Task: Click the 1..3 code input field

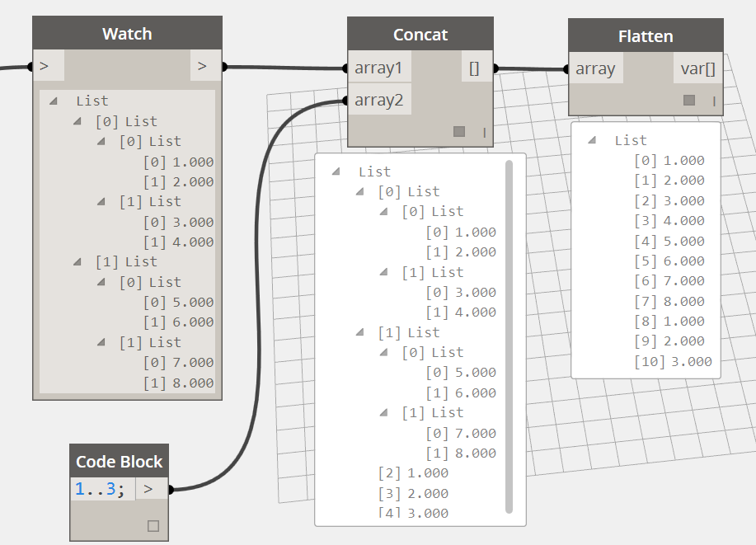Action: pyautogui.click(x=103, y=488)
